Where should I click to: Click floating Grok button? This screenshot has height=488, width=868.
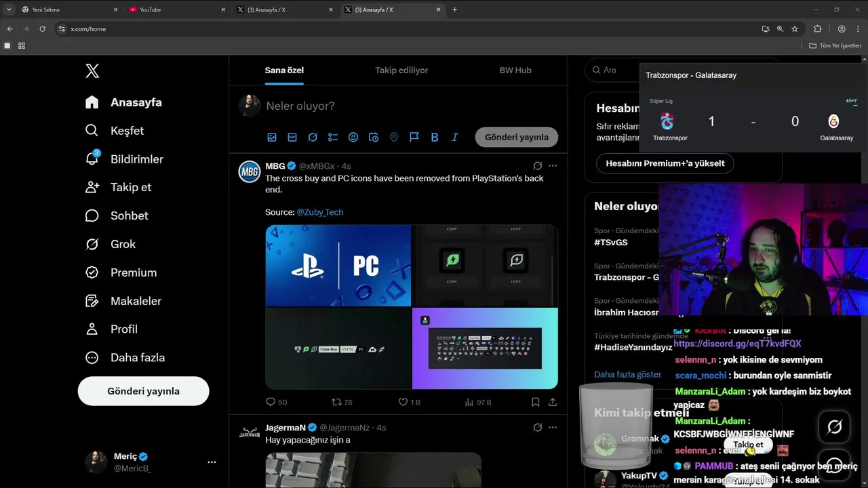coord(835,427)
